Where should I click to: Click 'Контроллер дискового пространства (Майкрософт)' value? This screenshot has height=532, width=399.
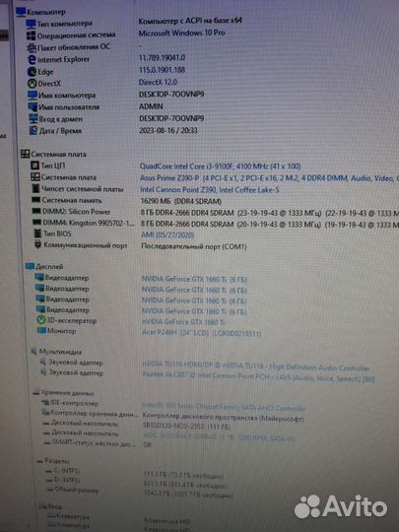pyautogui.click(x=224, y=418)
